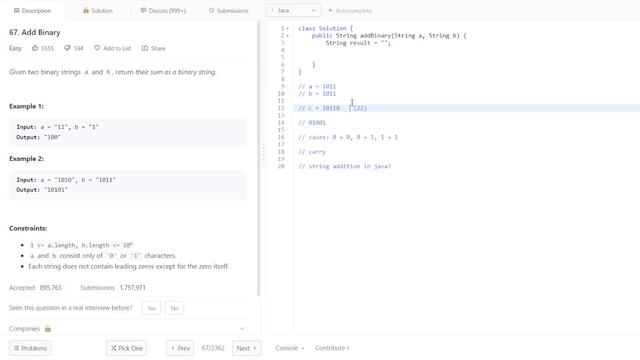
Task: Go to the Prev problem
Action: click(180, 348)
